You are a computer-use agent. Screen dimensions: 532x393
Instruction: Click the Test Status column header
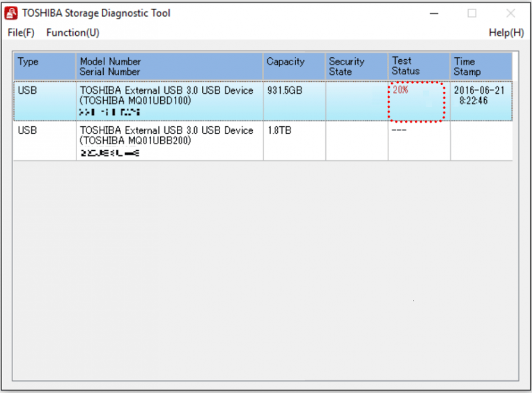point(419,66)
